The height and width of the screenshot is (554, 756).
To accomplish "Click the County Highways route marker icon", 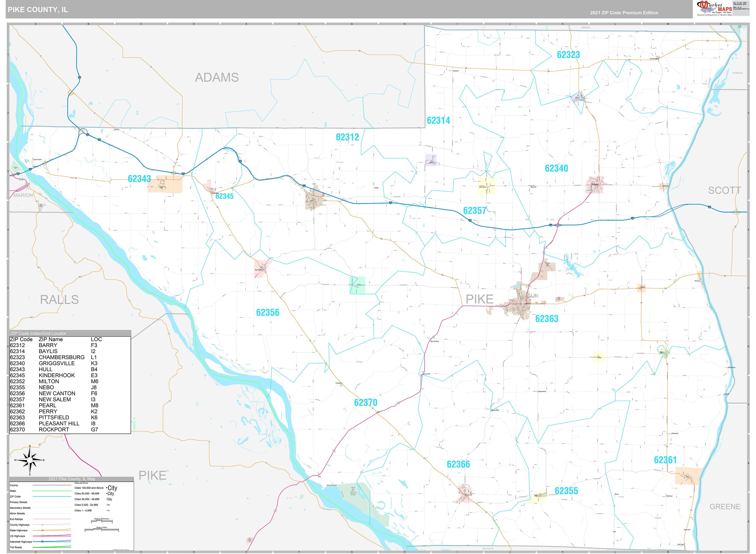I will click(x=43, y=525).
